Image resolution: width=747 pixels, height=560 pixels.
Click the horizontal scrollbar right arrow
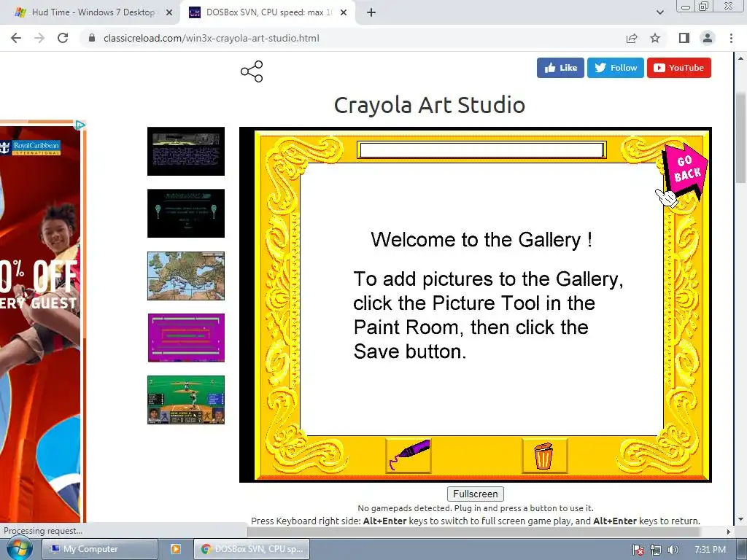pyautogui.click(x=729, y=532)
